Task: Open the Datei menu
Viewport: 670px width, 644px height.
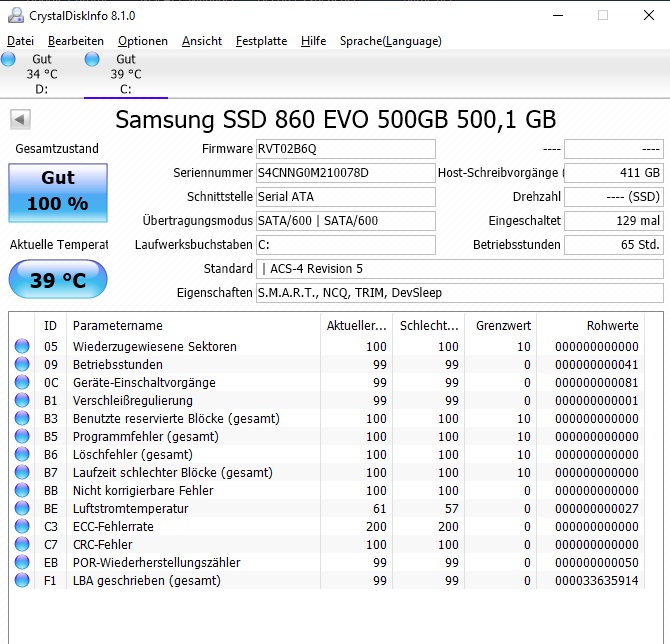Action: (x=21, y=41)
